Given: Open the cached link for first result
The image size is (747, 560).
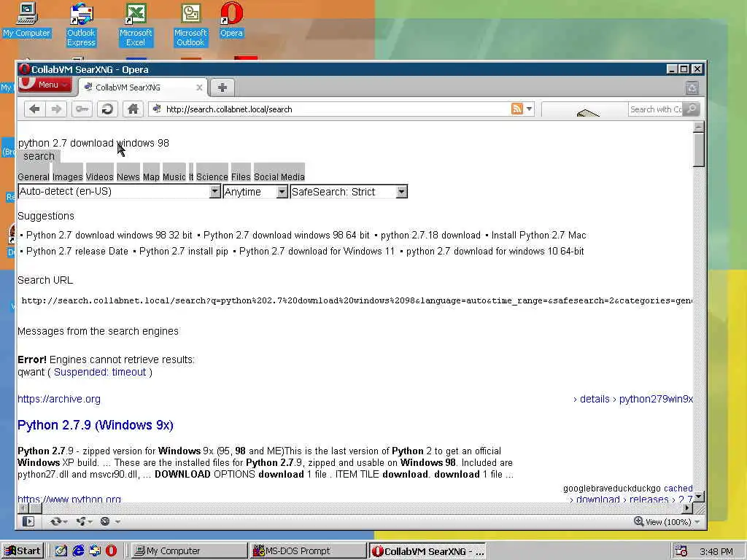Looking at the screenshot, I should 678,488.
